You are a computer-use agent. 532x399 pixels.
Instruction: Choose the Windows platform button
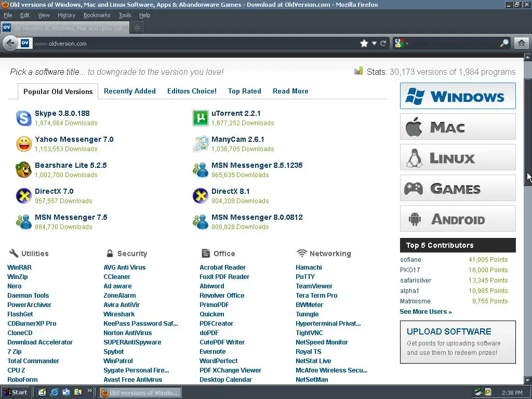tap(458, 96)
